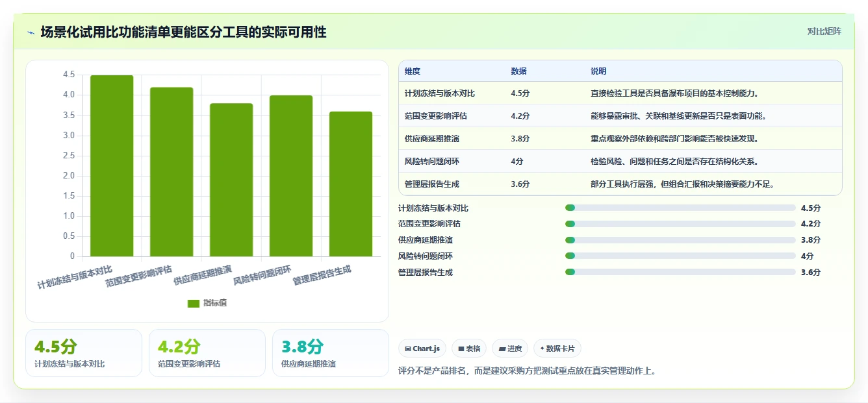Click the 管理层报告生成 chart bar
Screen dimensions: 868x403
point(351,184)
